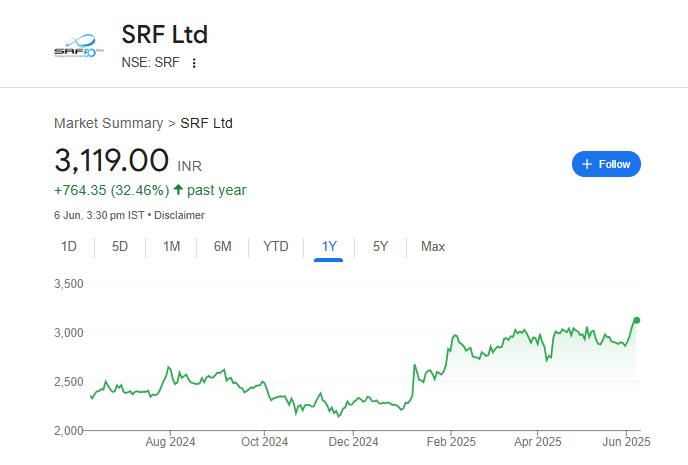This screenshot has width=688, height=465.
Task: Click the 3,500 y-axis label
Action: (x=68, y=284)
